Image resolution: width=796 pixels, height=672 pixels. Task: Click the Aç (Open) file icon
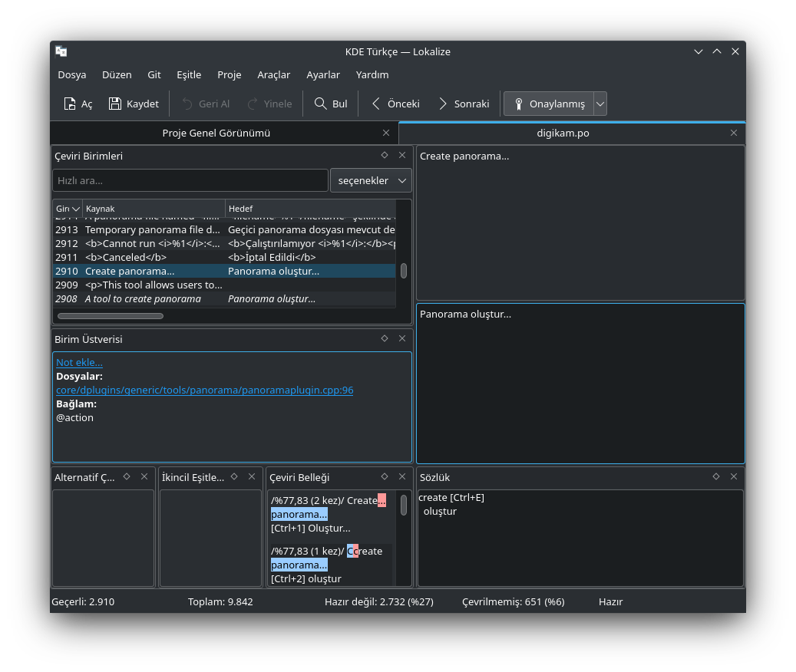click(70, 104)
